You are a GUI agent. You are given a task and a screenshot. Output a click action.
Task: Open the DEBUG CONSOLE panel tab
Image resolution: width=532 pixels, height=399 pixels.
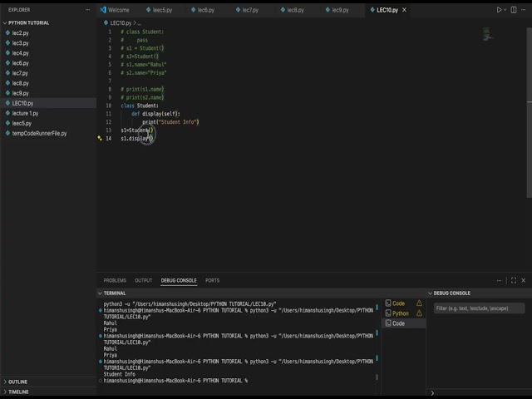pyautogui.click(x=179, y=280)
